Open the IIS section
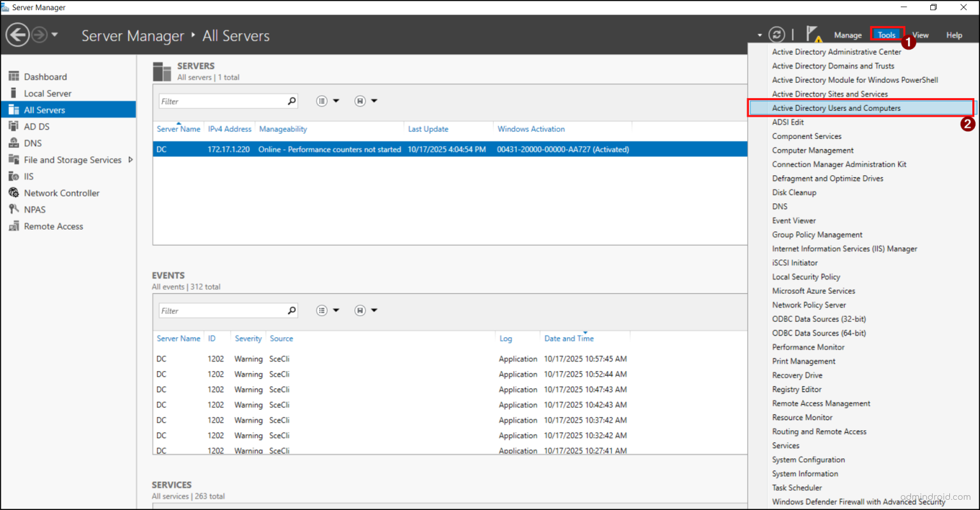Viewport: 980px width, 510px height. tap(29, 176)
